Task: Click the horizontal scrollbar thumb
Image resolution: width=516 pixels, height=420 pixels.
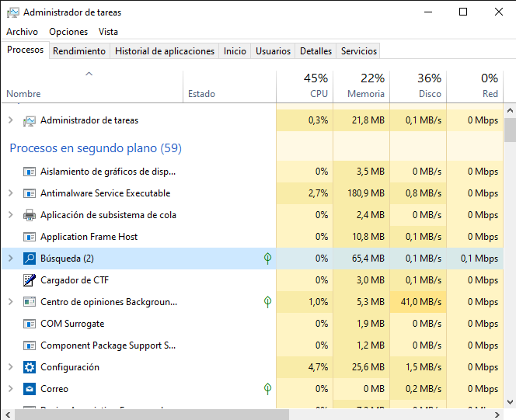Action: pyautogui.click(x=152, y=415)
